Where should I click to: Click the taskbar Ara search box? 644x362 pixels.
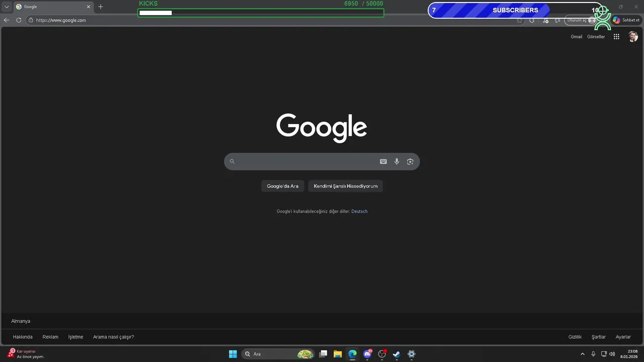(x=278, y=354)
